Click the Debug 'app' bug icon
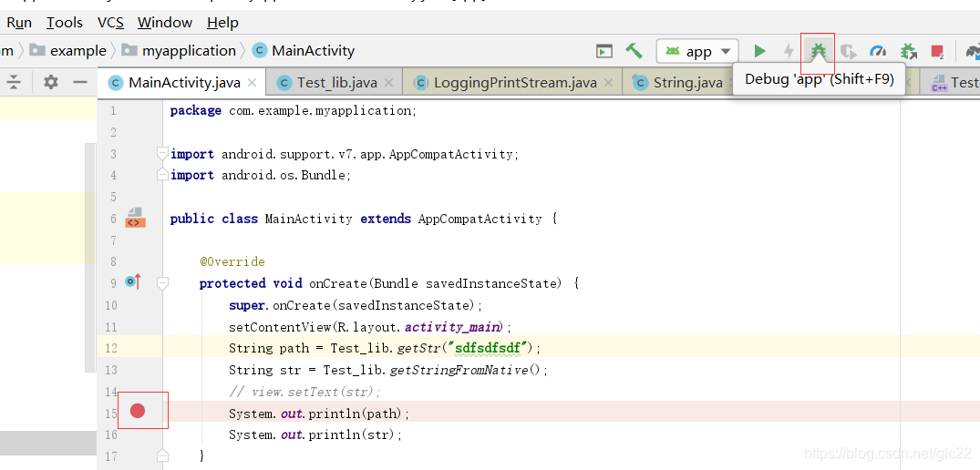 tap(818, 51)
